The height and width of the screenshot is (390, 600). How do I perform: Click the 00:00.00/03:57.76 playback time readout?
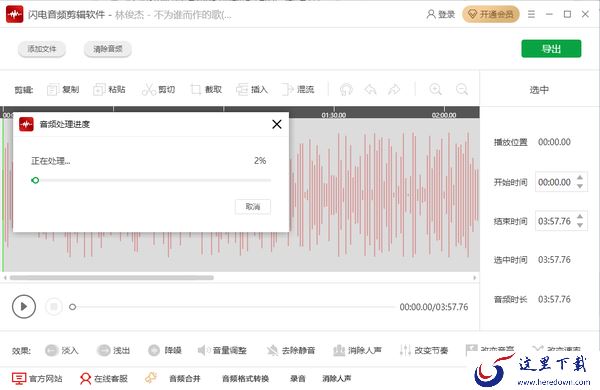point(434,307)
